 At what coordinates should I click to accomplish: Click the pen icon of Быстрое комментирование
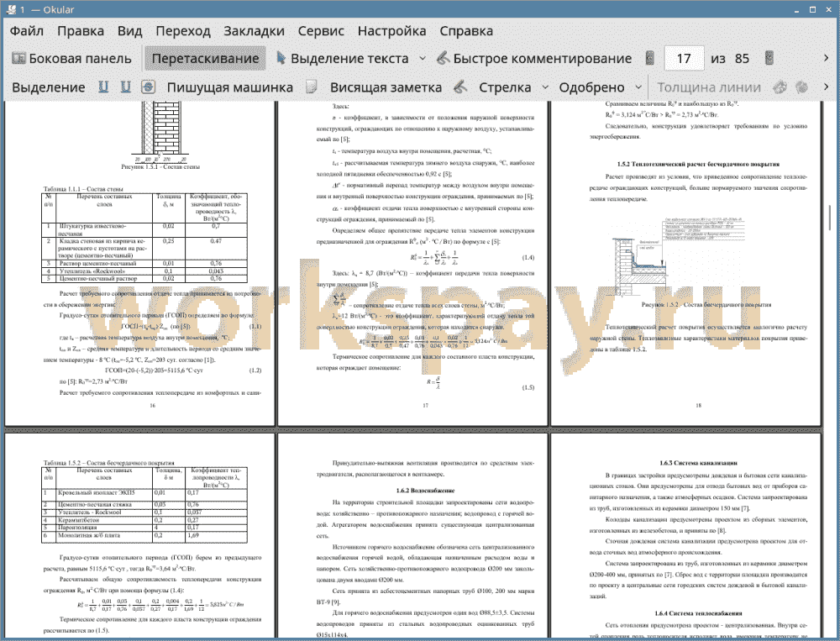[x=443, y=58]
